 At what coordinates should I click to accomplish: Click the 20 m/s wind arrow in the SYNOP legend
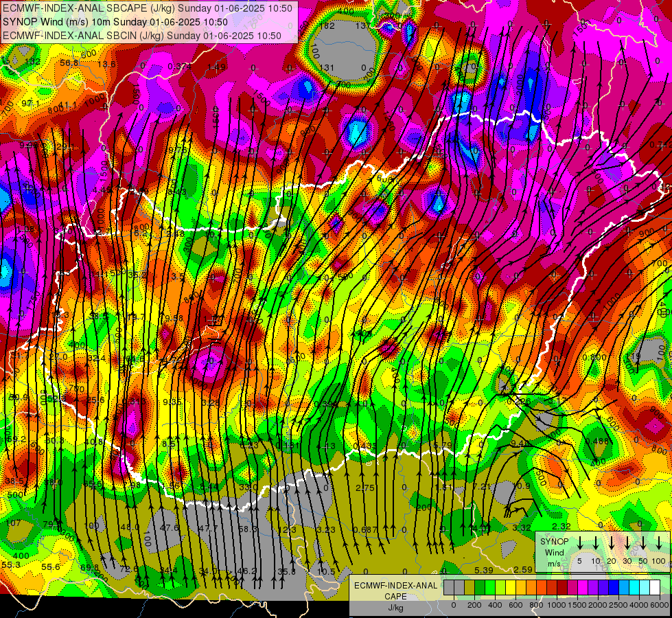click(612, 543)
